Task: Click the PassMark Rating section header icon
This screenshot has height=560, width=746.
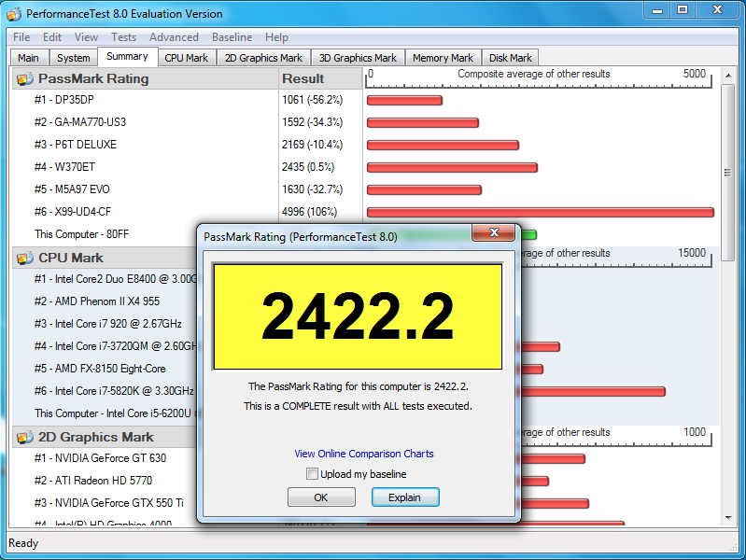Action: pos(23,78)
